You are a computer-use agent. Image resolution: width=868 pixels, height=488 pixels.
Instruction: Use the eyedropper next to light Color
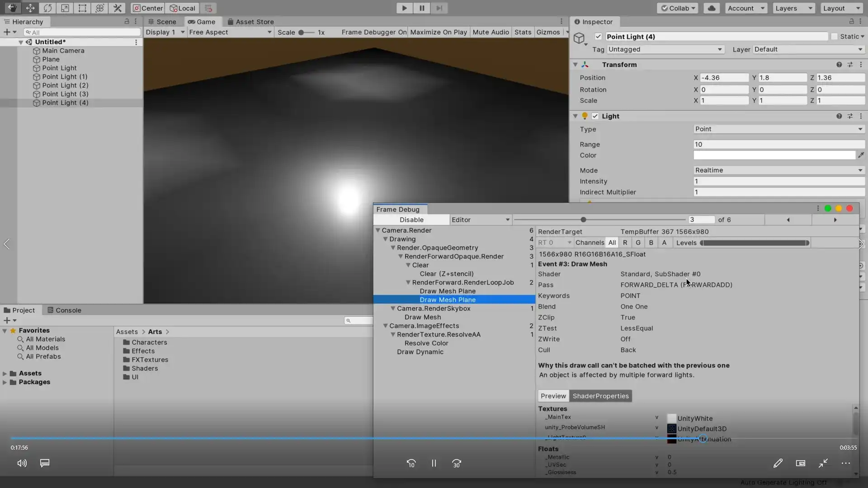tap(862, 155)
